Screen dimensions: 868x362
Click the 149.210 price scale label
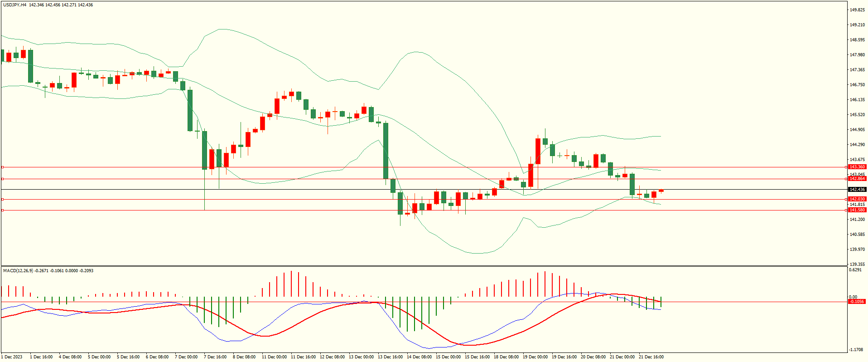click(x=857, y=25)
